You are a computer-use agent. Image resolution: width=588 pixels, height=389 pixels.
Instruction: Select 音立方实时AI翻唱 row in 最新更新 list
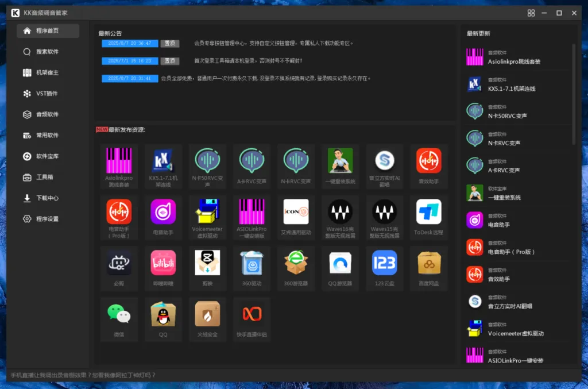(x=518, y=302)
